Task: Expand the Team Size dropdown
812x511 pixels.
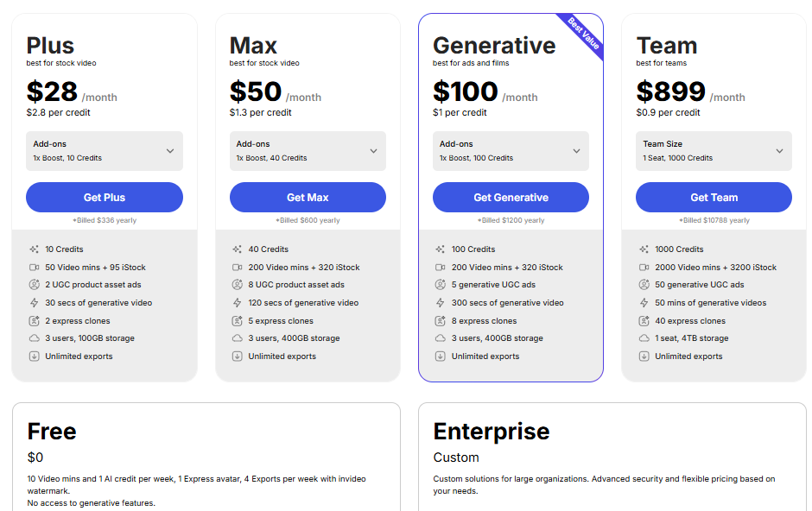Action: click(x=714, y=151)
